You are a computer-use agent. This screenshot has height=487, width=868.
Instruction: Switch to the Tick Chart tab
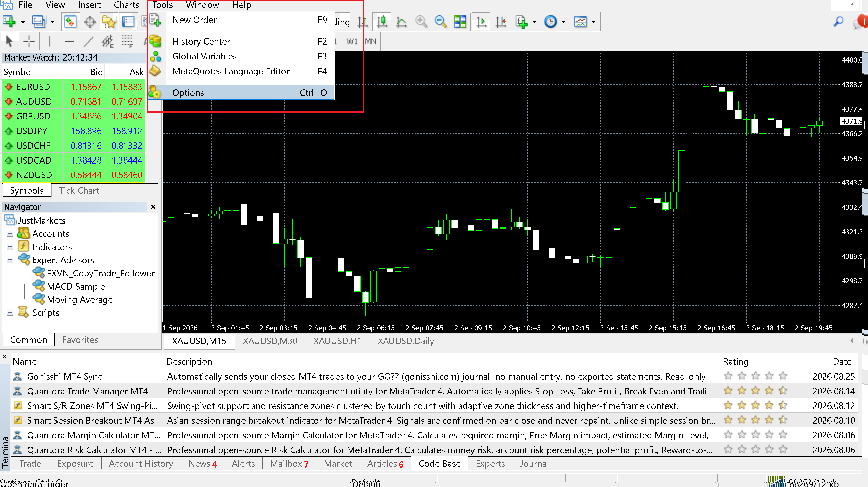[79, 191]
